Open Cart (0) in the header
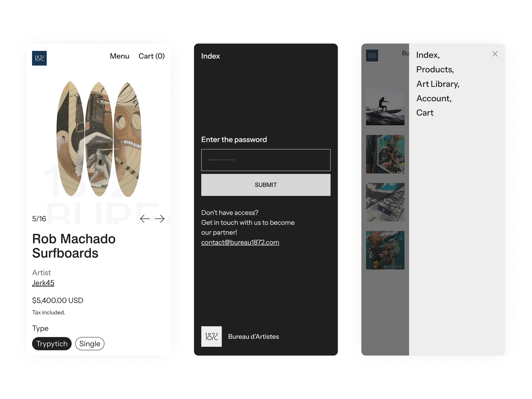Viewport: 532px width, 399px height. coord(151,56)
